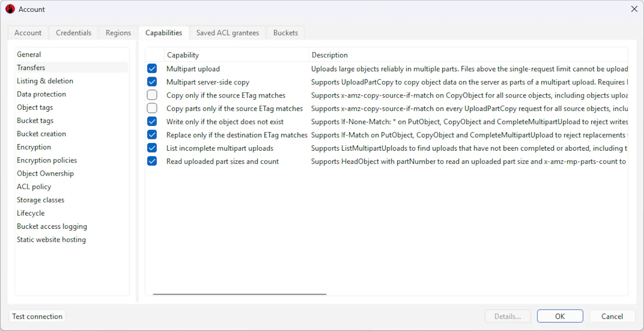
Task: Close the Account dialog
Action: click(x=634, y=9)
